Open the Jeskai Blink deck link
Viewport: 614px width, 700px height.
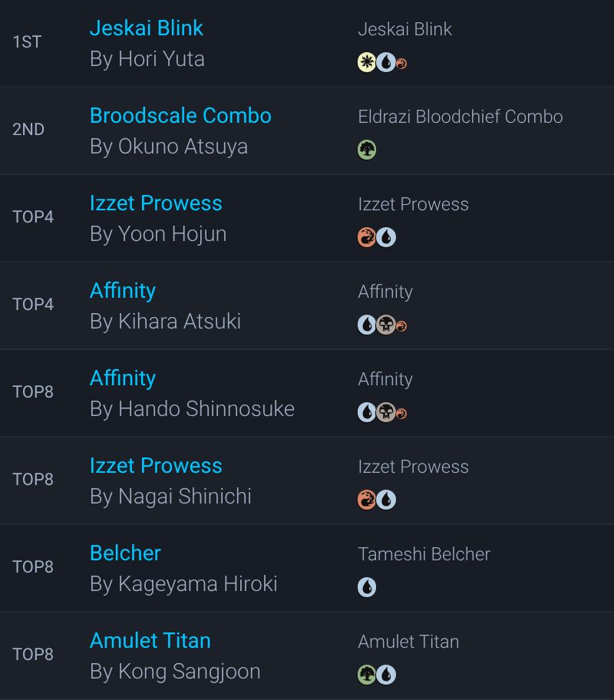tap(147, 28)
